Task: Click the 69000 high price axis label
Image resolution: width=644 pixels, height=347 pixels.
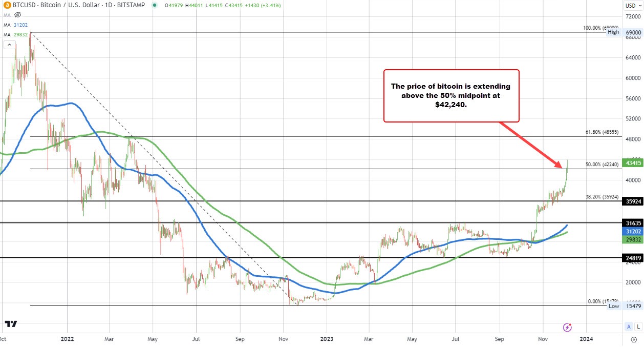Action: tap(634, 32)
